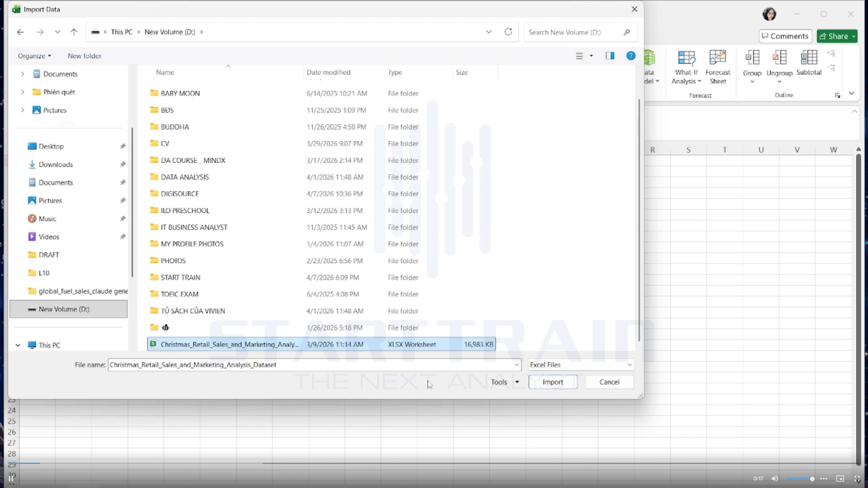
Task: Expand the Phiên quét tree node
Action: click(23, 92)
